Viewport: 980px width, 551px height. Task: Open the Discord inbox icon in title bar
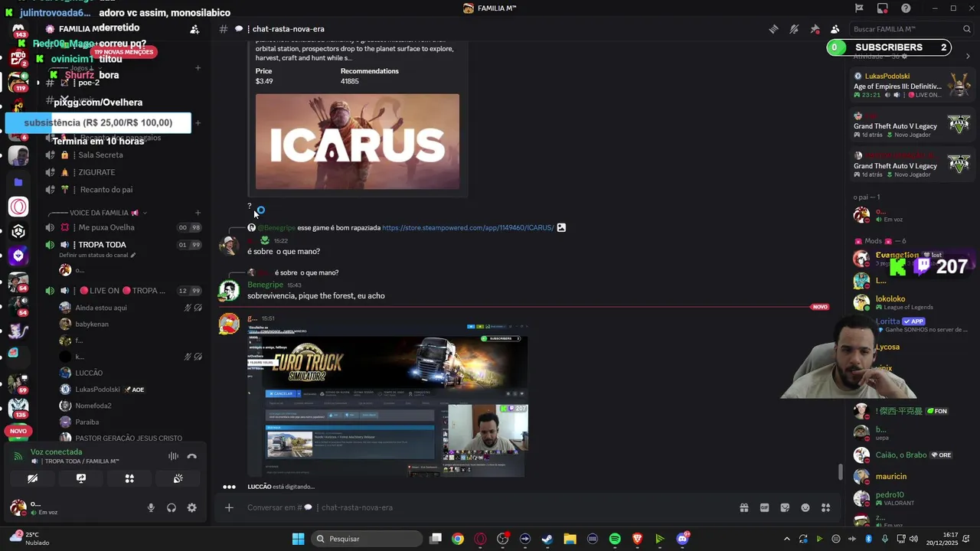883,8
